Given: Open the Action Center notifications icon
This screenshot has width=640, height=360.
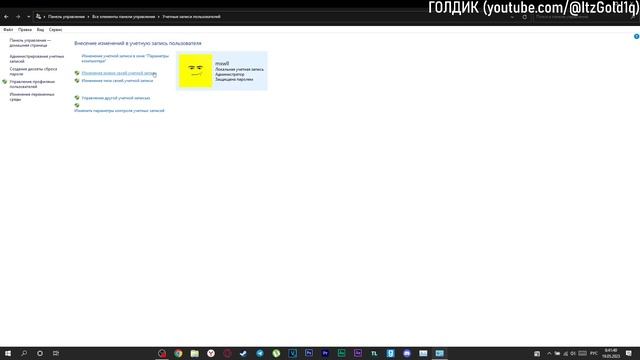Looking at the screenshot, I should tap(629, 353).
